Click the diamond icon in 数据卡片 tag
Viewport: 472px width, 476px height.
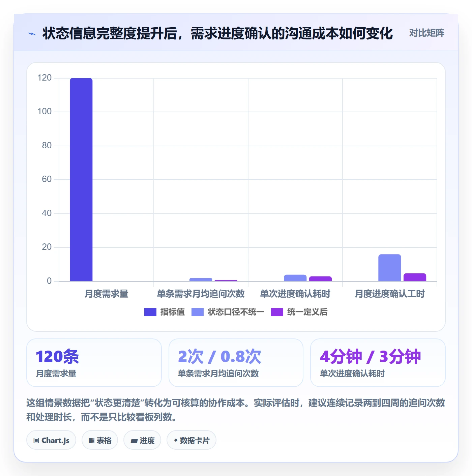click(176, 440)
